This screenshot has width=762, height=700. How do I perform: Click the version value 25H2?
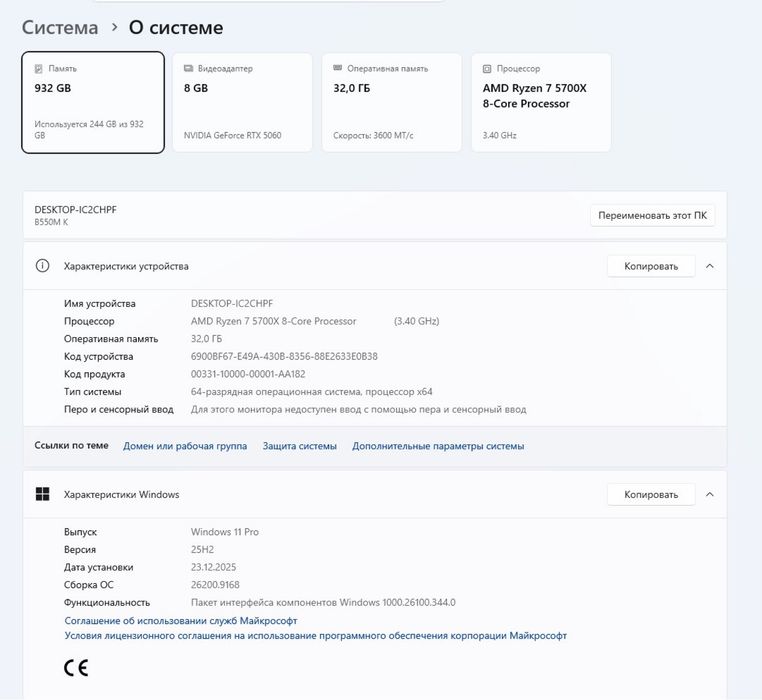point(202,549)
